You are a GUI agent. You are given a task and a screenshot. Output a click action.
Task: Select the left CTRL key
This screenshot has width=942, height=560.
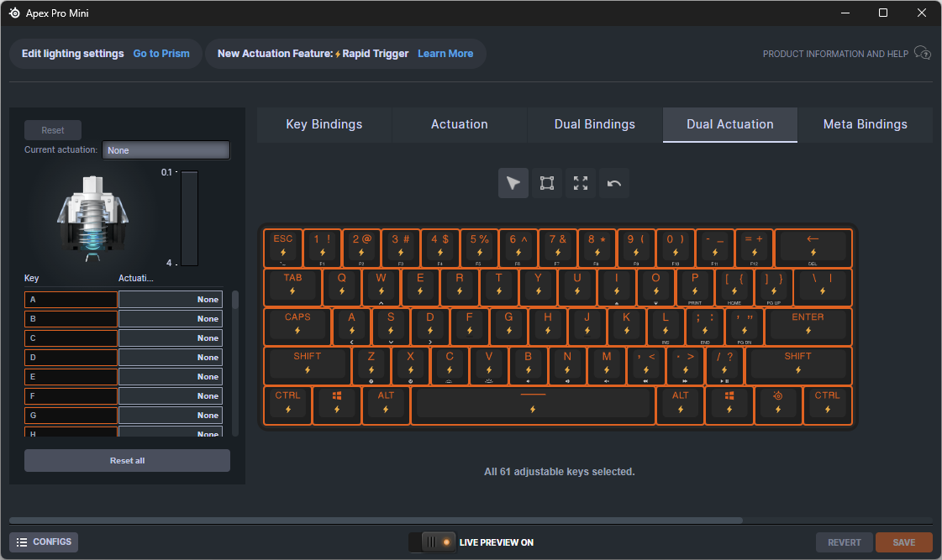pyautogui.click(x=287, y=406)
